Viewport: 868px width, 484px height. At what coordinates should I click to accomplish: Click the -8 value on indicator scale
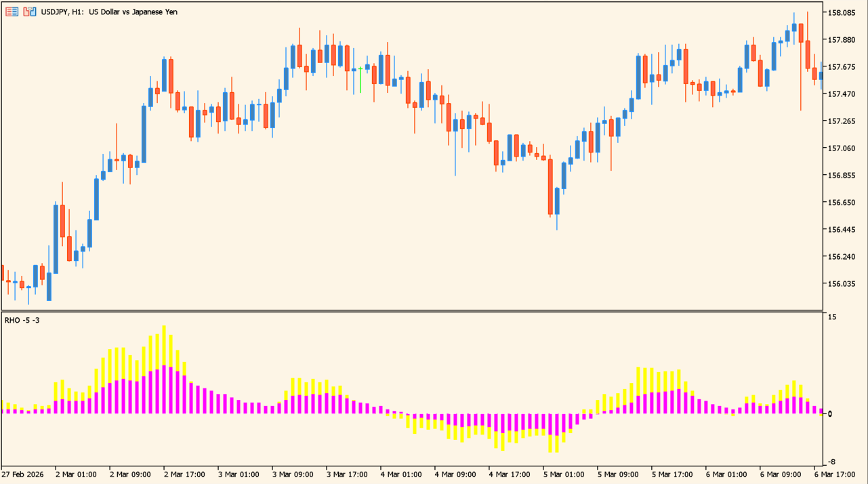pyautogui.click(x=831, y=462)
